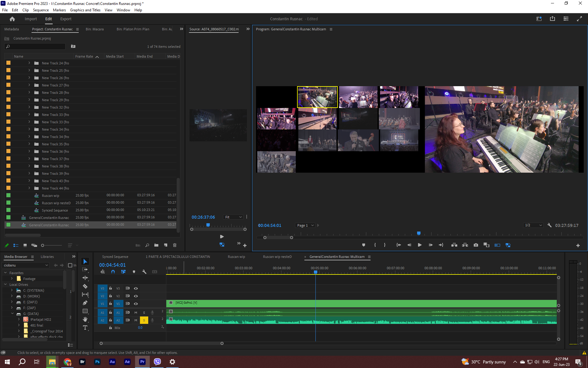Select the Pen tool in the timeline toolbar
This screenshot has height=368, width=588.
pos(85,302)
